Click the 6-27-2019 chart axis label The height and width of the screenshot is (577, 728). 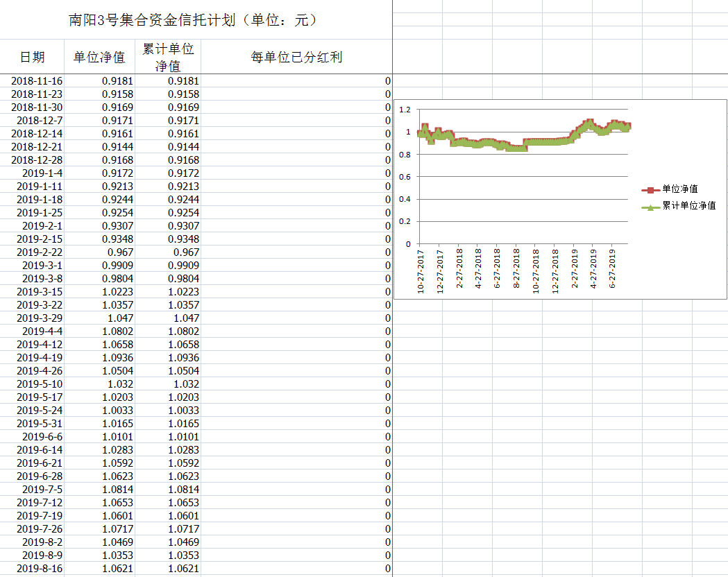click(x=612, y=268)
